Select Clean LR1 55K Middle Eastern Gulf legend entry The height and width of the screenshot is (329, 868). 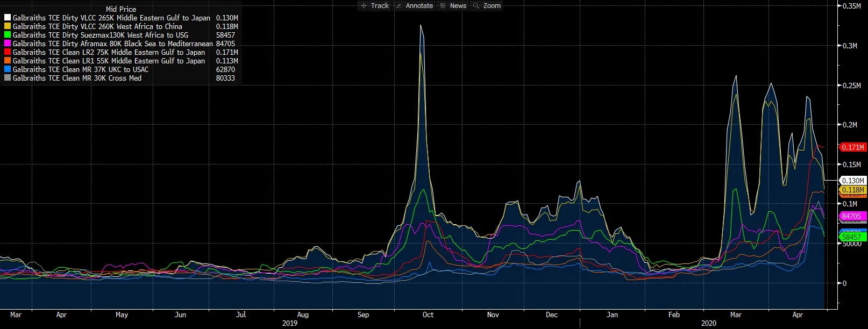(x=122, y=61)
